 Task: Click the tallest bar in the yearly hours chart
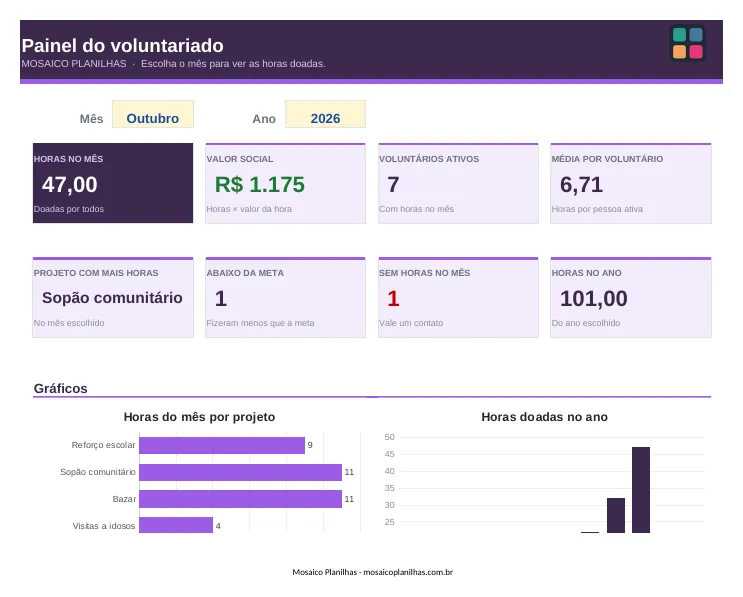click(641, 490)
